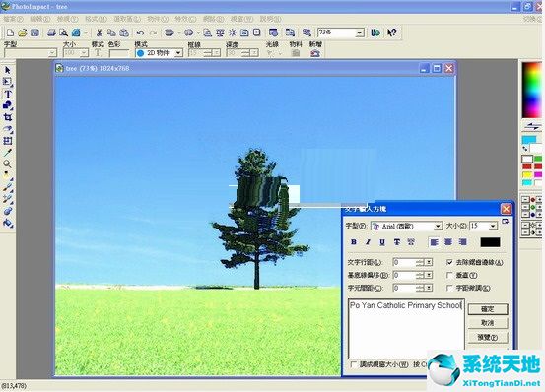Image resolution: width=545 pixels, height=392 pixels.
Task: Click the tree image document title bar
Action: coord(254,68)
